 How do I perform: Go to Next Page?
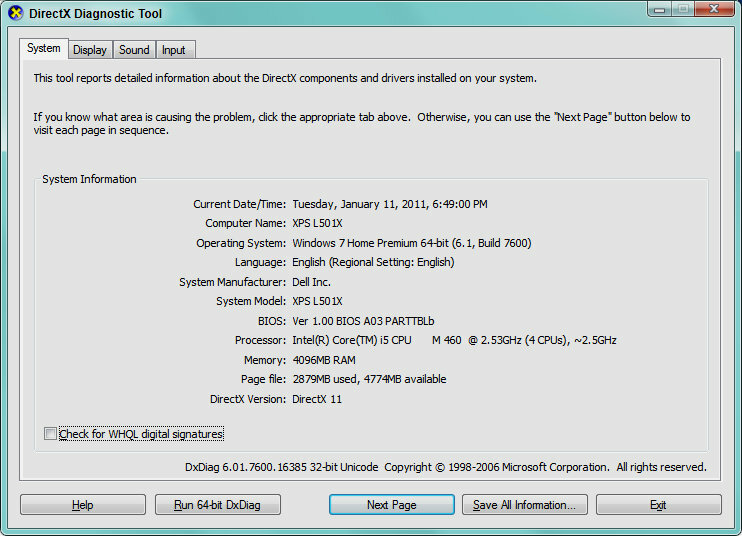coord(391,505)
